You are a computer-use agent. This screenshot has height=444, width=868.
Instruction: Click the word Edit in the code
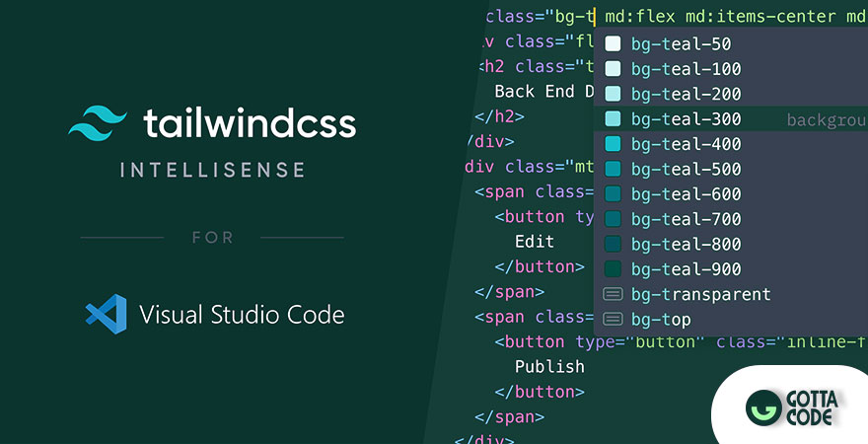(x=535, y=242)
